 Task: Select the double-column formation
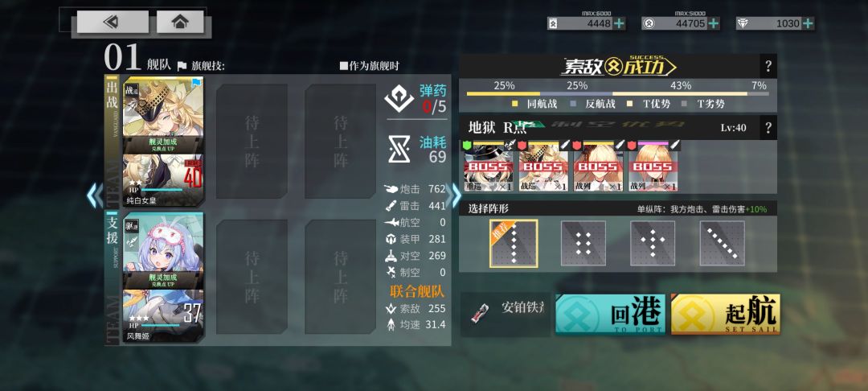point(583,244)
